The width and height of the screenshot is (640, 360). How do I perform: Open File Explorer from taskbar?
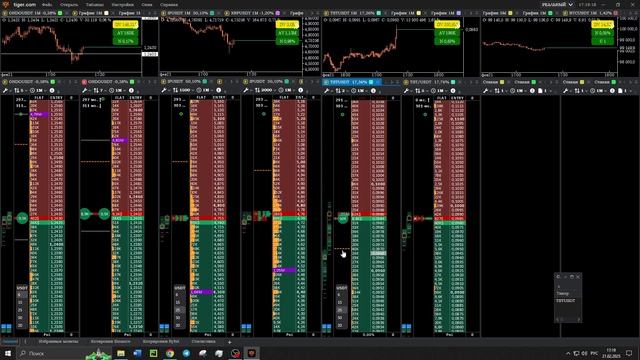point(121,353)
